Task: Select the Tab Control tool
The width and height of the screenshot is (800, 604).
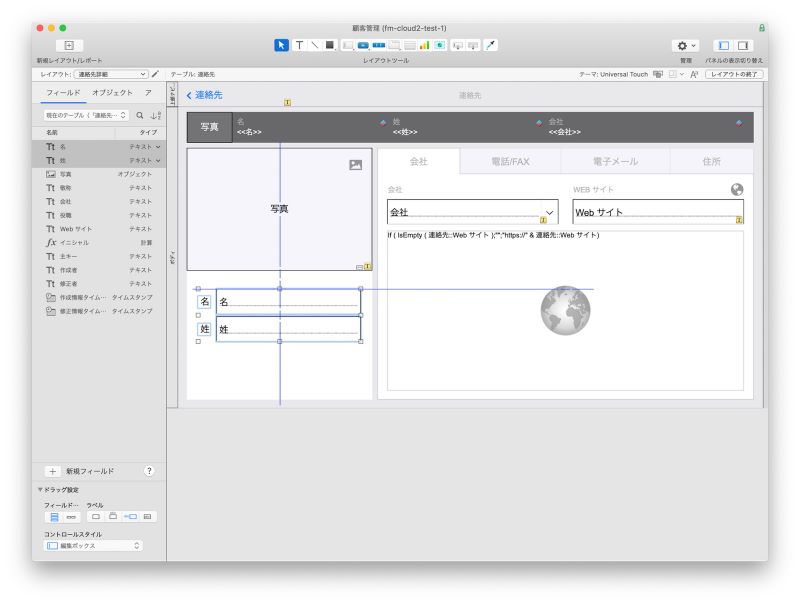Action: click(394, 45)
